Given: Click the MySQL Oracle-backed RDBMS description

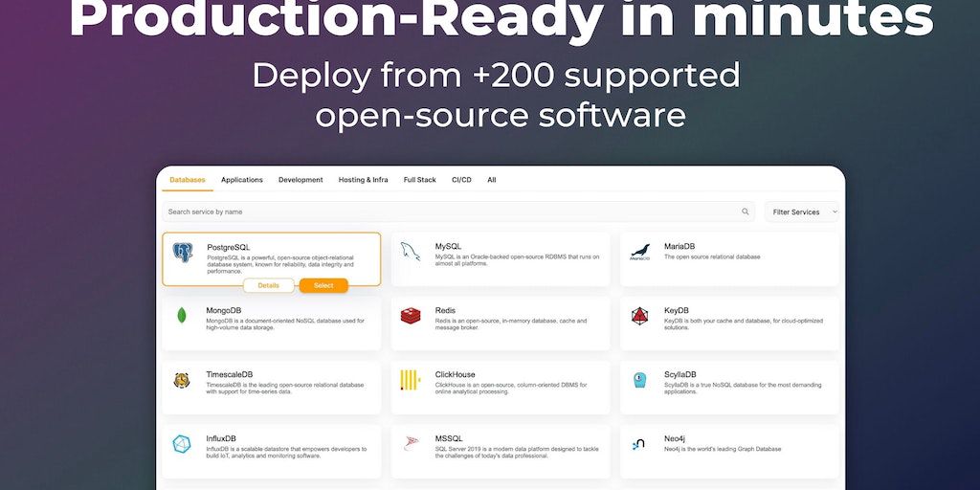Looking at the screenshot, I should pyautogui.click(x=518, y=260).
